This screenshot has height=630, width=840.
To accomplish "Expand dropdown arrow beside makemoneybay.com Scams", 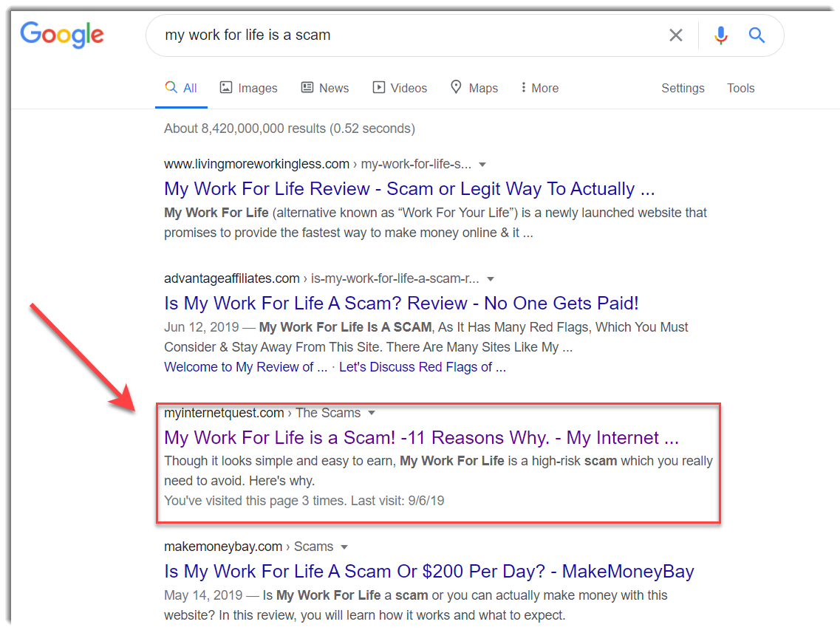I will [344, 547].
